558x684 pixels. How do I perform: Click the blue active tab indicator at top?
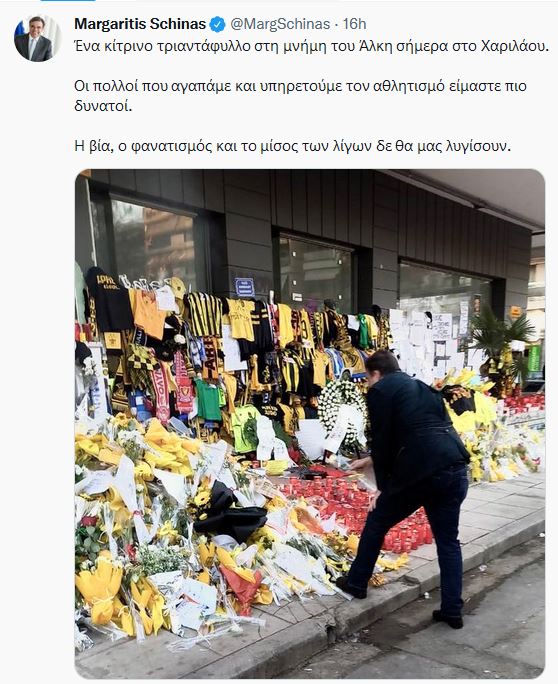pos(68,0)
